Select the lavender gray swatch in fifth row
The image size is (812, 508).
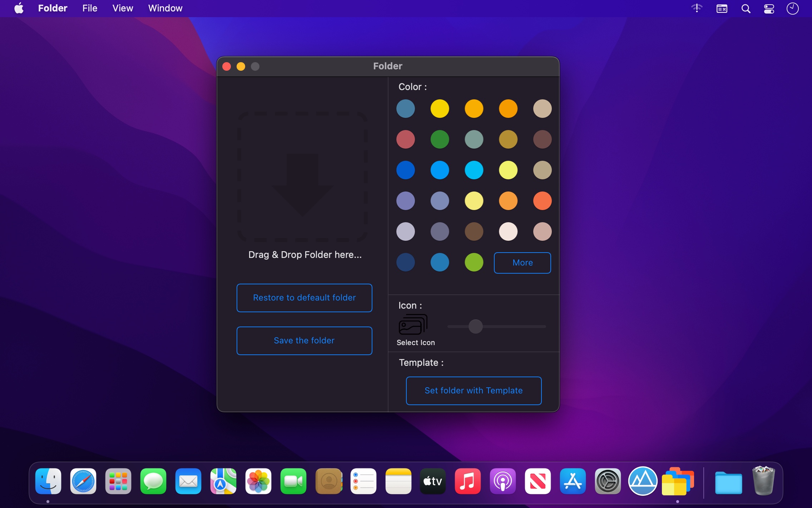click(406, 231)
